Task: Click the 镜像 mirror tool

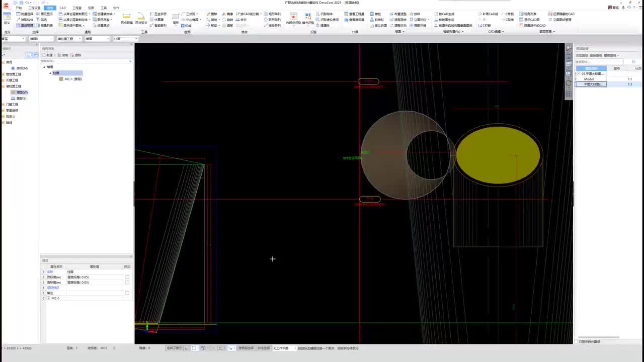Action: pos(227,14)
